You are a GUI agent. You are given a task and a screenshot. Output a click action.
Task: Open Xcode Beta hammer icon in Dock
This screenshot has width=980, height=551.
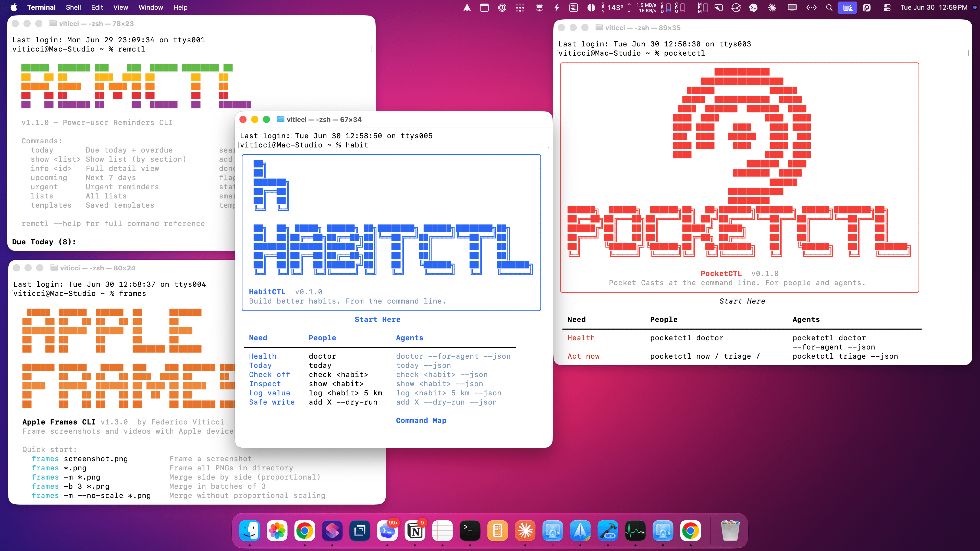pos(608,530)
